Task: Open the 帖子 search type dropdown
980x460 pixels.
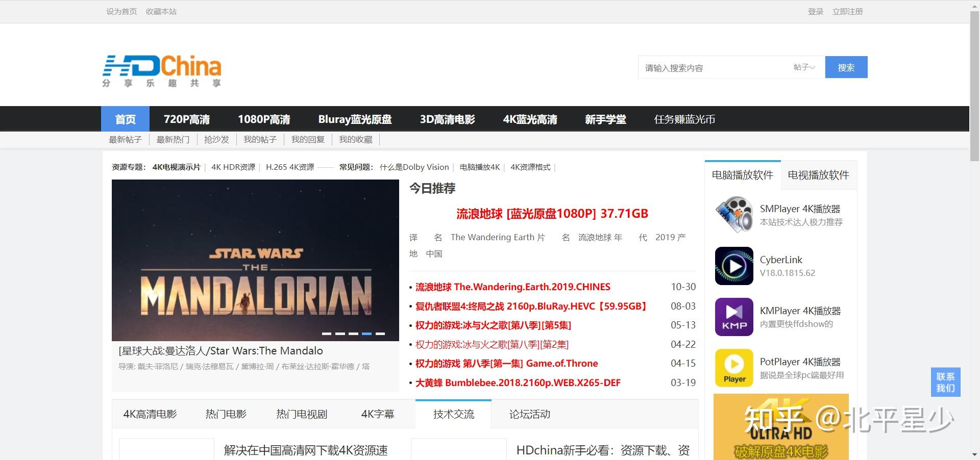Action: [804, 67]
